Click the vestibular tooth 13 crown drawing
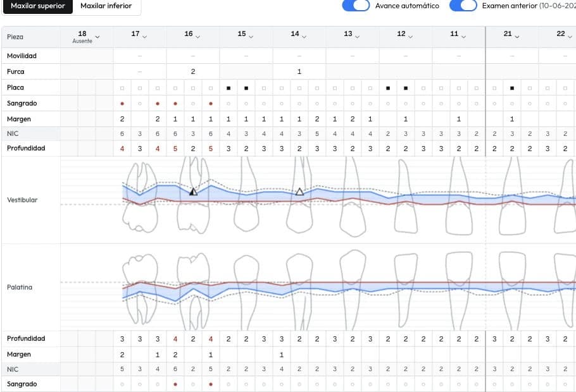This screenshot has width=576, height=392. click(353, 220)
